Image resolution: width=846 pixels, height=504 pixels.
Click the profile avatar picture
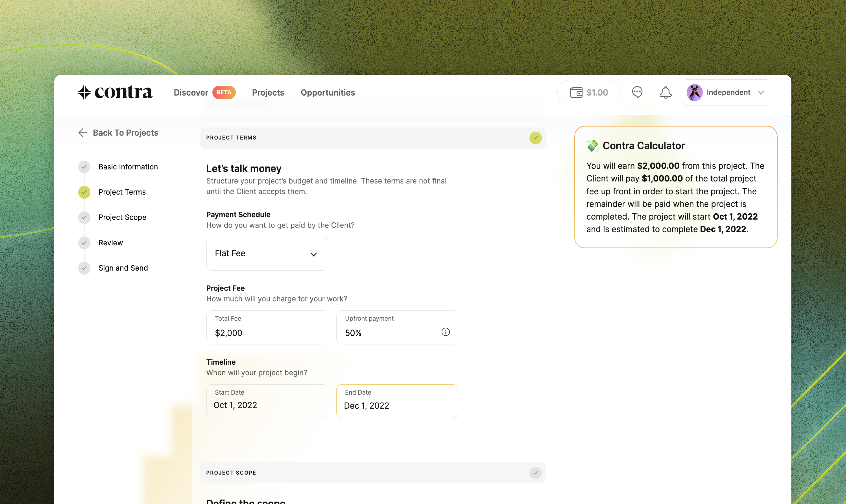tap(695, 92)
